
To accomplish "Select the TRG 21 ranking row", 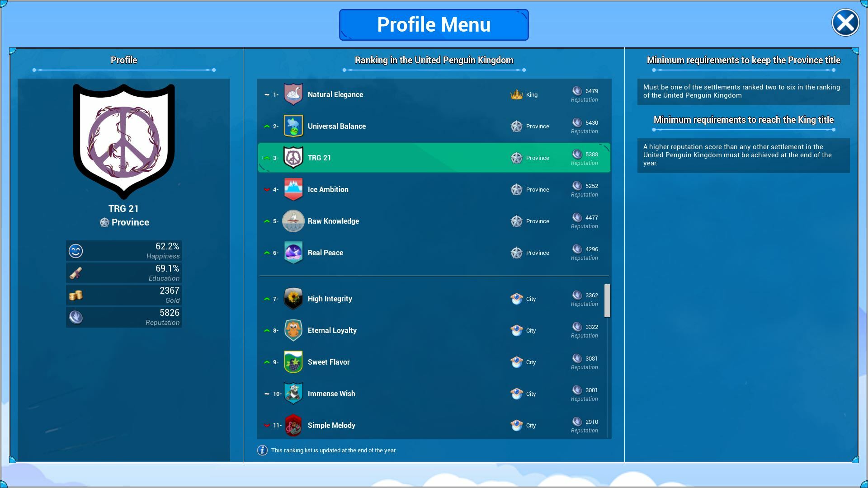I will coord(434,158).
